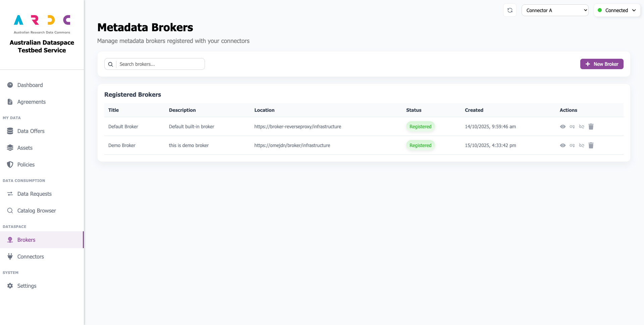Delete the Default Broker row

[x=591, y=127]
